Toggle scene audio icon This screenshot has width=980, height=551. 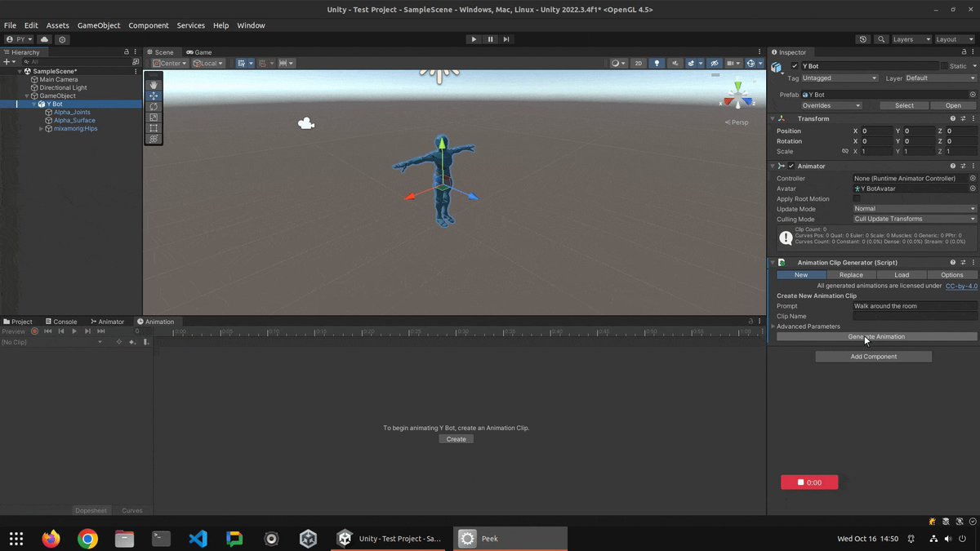[675, 63]
